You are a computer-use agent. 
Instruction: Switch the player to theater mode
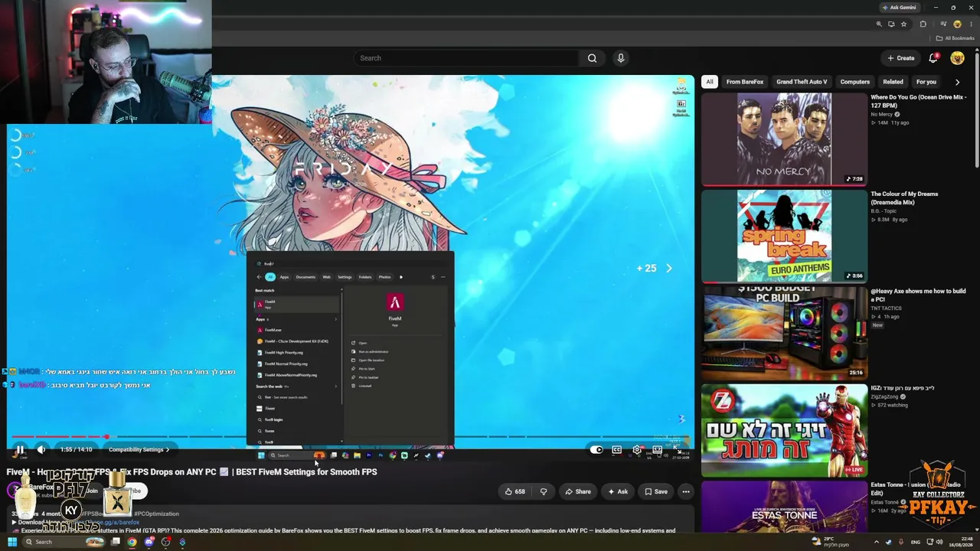coord(657,450)
